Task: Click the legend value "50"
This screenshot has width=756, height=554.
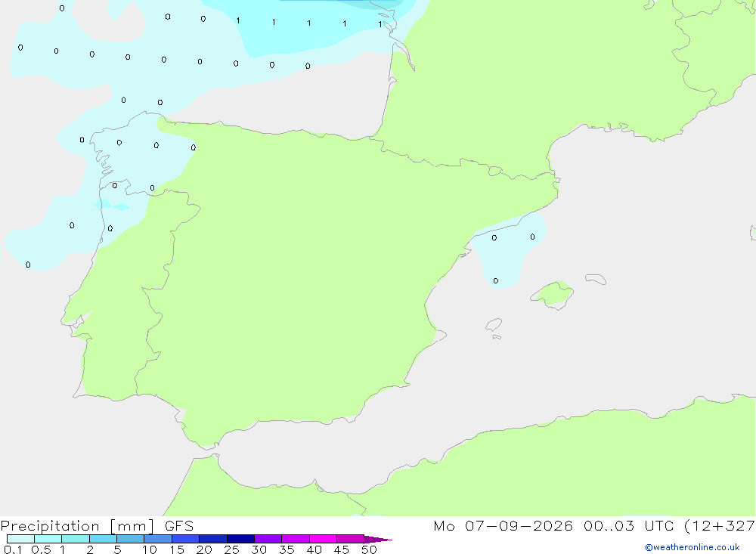Action: coord(369,549)
